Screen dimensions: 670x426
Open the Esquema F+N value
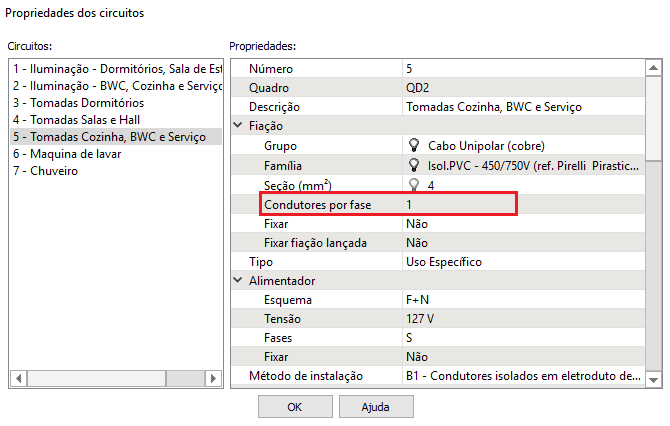pos(520,300)
